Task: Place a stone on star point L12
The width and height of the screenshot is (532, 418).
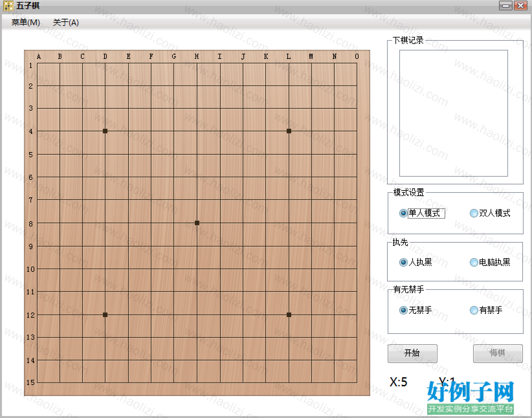Action: tap(289, 315)
